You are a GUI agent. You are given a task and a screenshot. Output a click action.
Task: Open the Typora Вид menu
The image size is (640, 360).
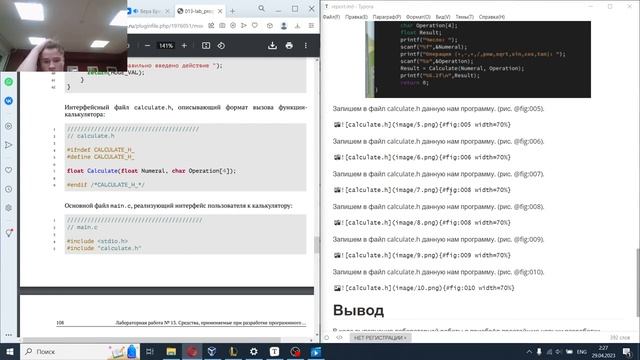point(443,17)
